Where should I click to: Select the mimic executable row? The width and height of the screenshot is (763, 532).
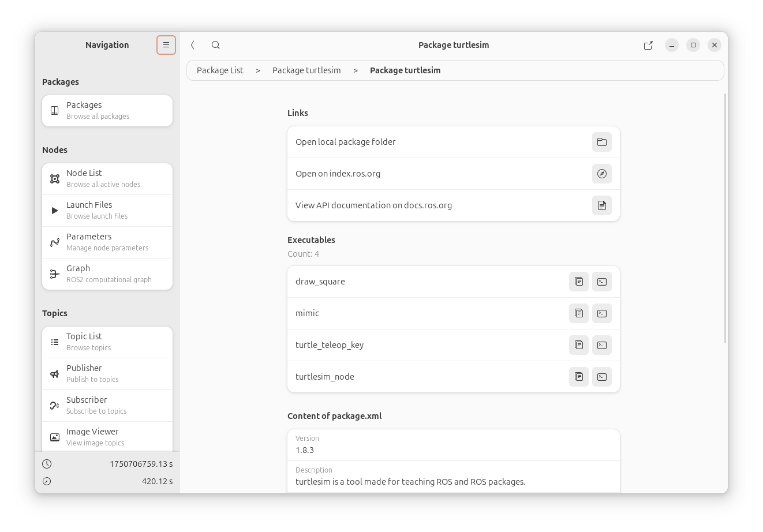[454, 313]
